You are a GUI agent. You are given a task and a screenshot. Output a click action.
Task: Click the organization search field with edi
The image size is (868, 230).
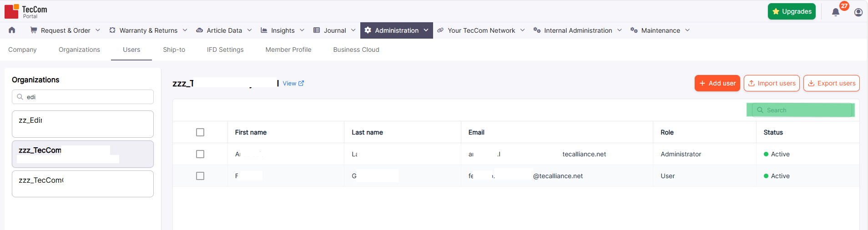tap(83, 97)
